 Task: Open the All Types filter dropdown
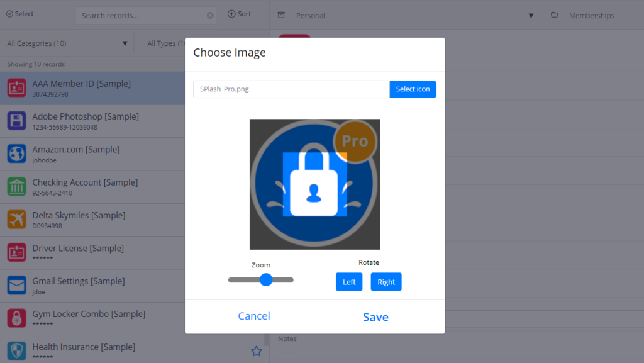165,43
